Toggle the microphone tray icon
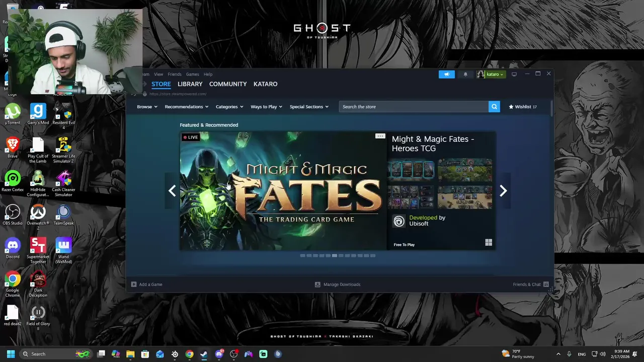 [x=569, y=354]
